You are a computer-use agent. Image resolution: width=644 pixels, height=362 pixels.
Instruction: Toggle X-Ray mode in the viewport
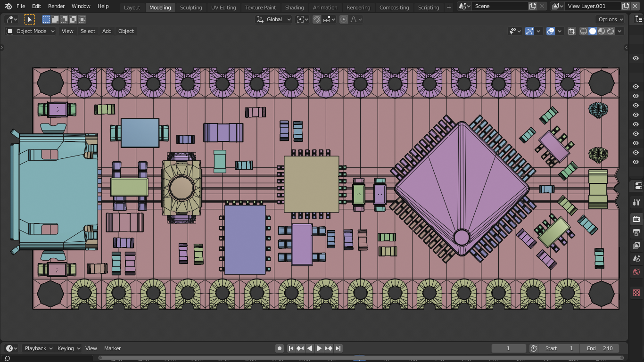pyautogui.click(x=572, y=31)
